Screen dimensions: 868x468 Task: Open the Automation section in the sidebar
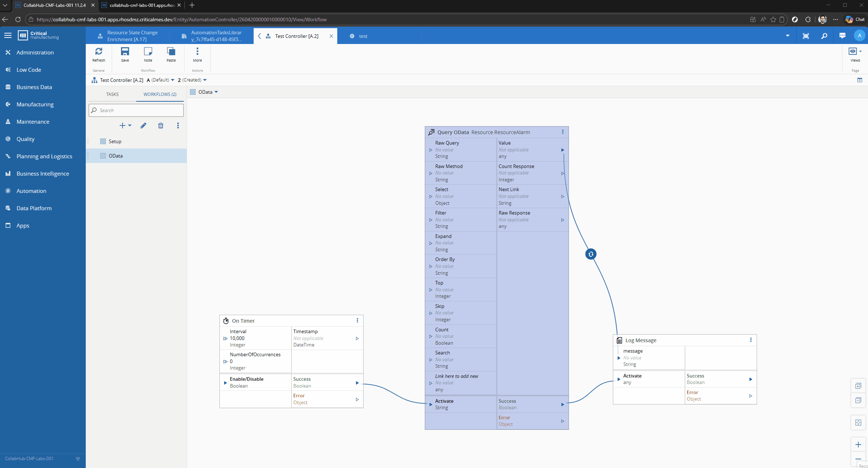(31, 191)
